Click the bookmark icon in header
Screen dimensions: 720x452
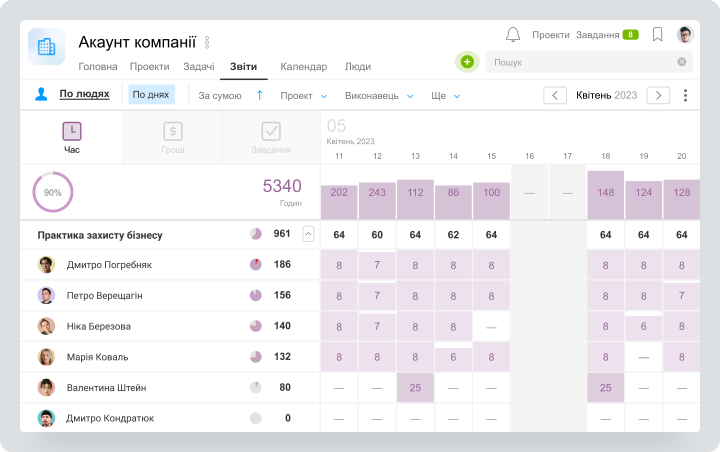pyautogui.click(x=658, y=34)
